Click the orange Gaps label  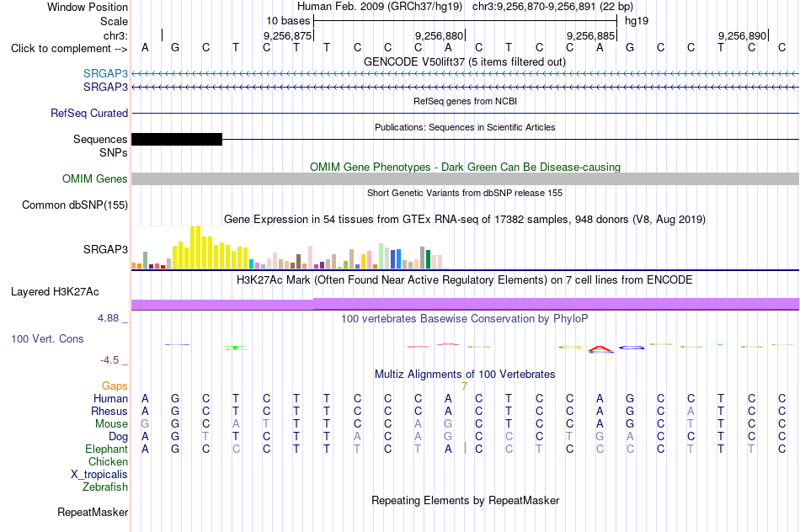pyautogui.click(x=115, y=386)
